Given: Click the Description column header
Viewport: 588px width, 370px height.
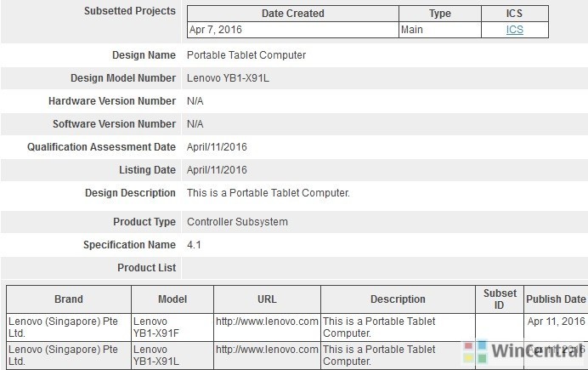Looking at the screenshot, I should [398, 299].
